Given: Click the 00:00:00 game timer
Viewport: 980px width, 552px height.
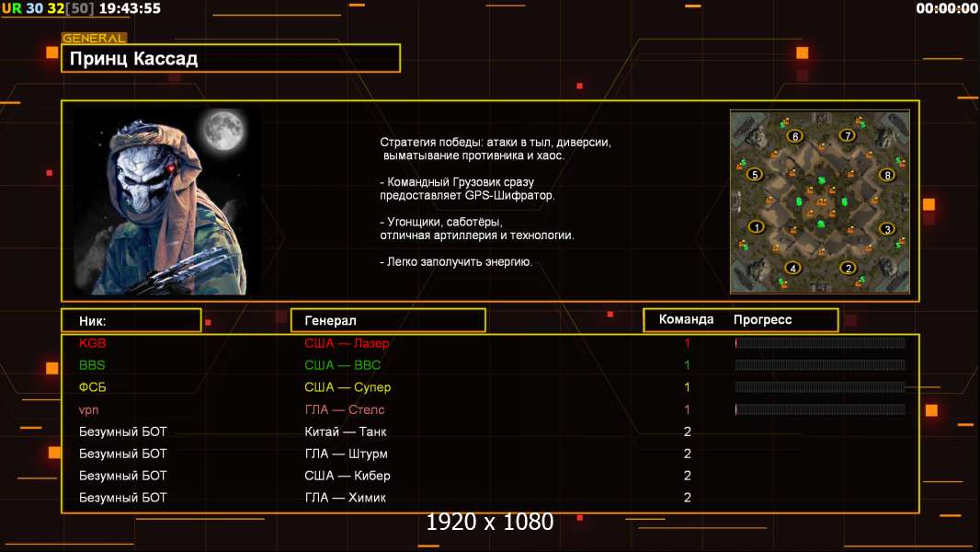Looking at the screenshot, I should pyautogui.click(x=947, y=8).
